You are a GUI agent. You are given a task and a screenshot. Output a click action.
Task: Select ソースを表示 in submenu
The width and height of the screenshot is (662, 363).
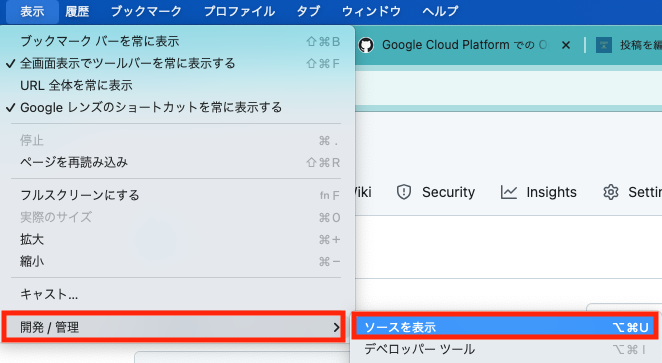[x=505, y=327]
